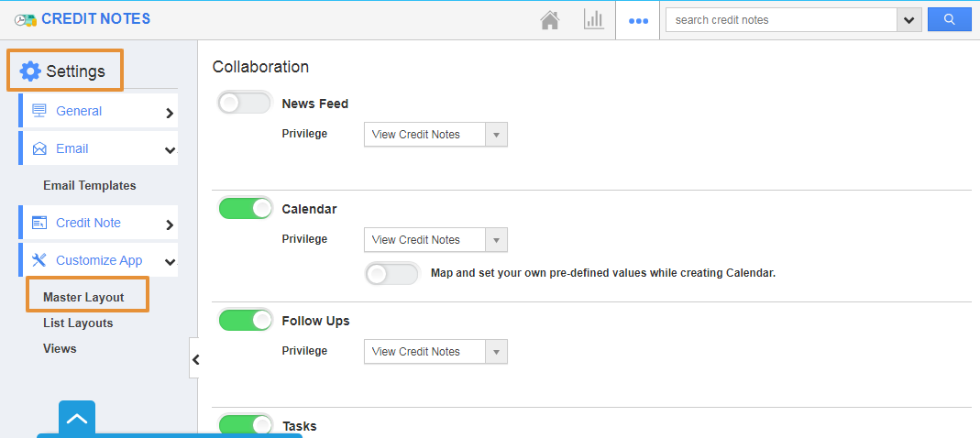This screenshot has width=980, height=438.
Task: Select the Credit Note menu item
Action: tap(98, 223)
